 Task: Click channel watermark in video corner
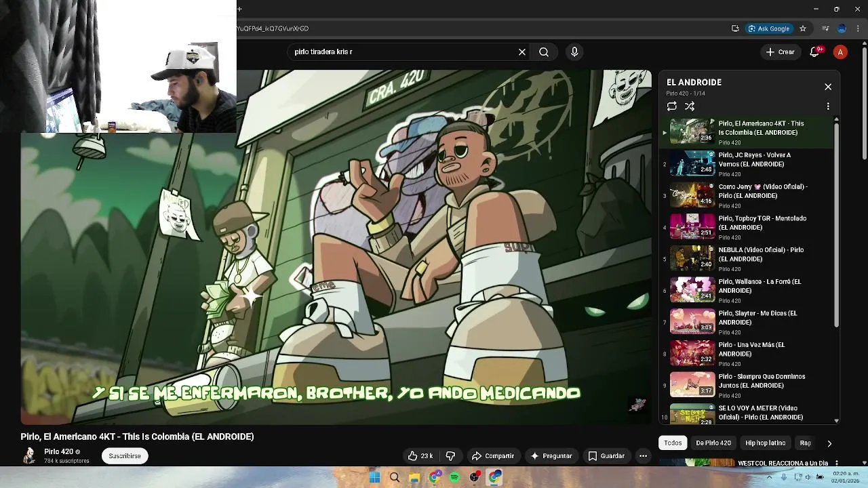click(637, 405)
